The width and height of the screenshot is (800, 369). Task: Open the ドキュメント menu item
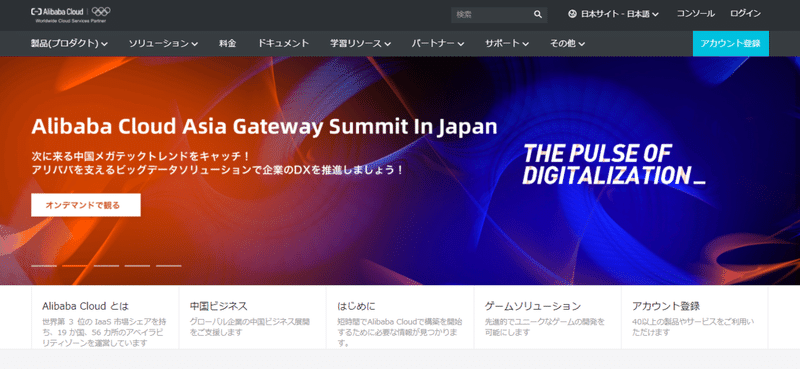click(283, 44)
